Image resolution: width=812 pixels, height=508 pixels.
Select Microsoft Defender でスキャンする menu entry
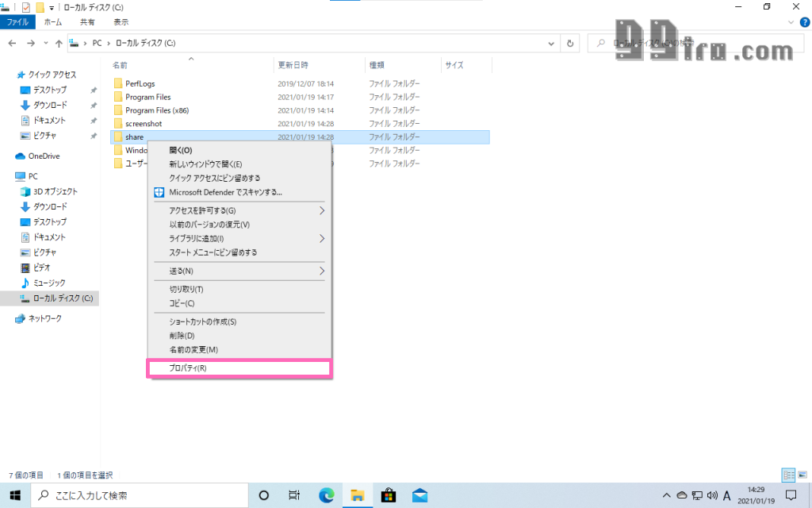coord(225,192)
